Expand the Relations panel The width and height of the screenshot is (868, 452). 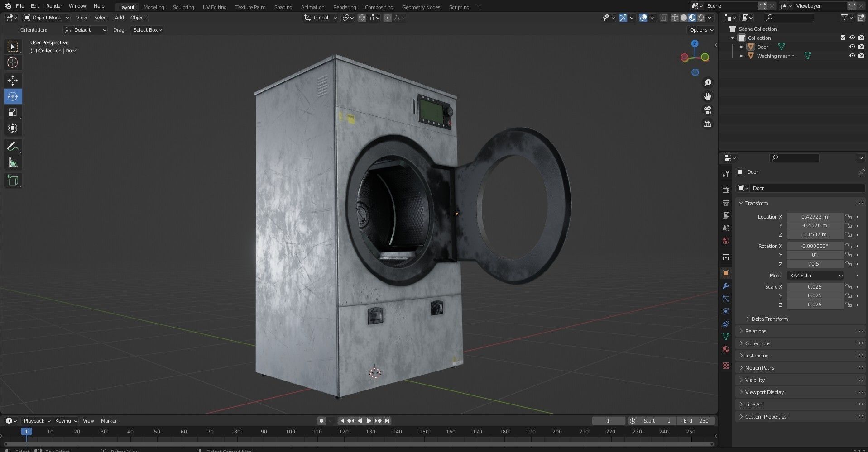pyautogui.click(x=801, y=331)
